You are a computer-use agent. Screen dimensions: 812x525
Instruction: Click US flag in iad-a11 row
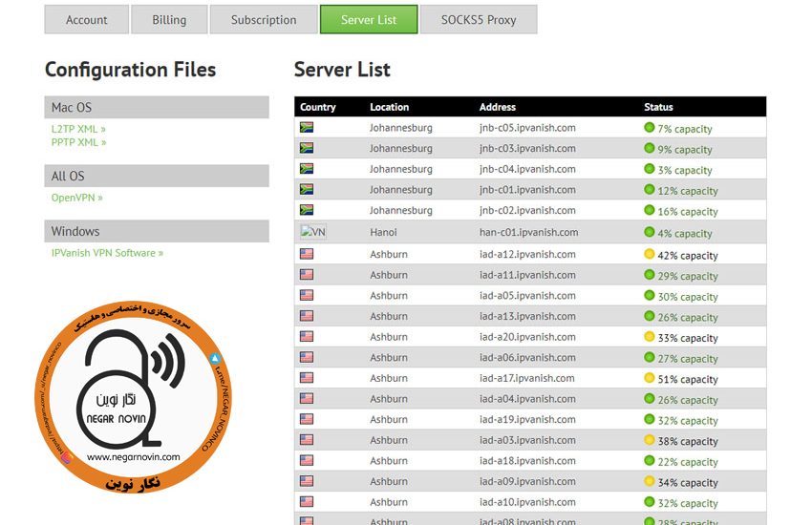(307, 275)
